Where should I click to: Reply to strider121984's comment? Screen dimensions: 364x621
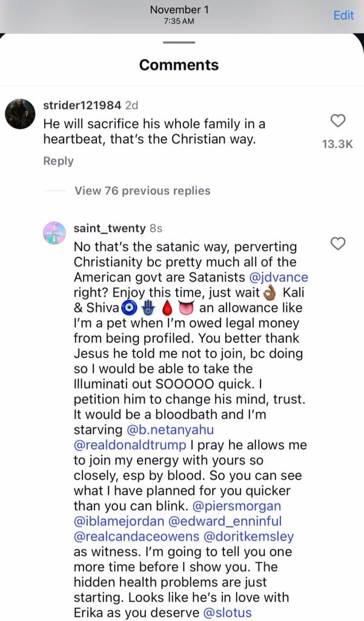[58, 161]
